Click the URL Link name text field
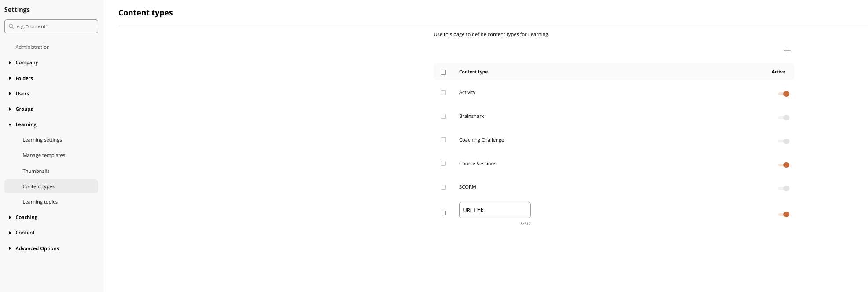The width and height of the screenshot is (868, 292). pos(494,210)
